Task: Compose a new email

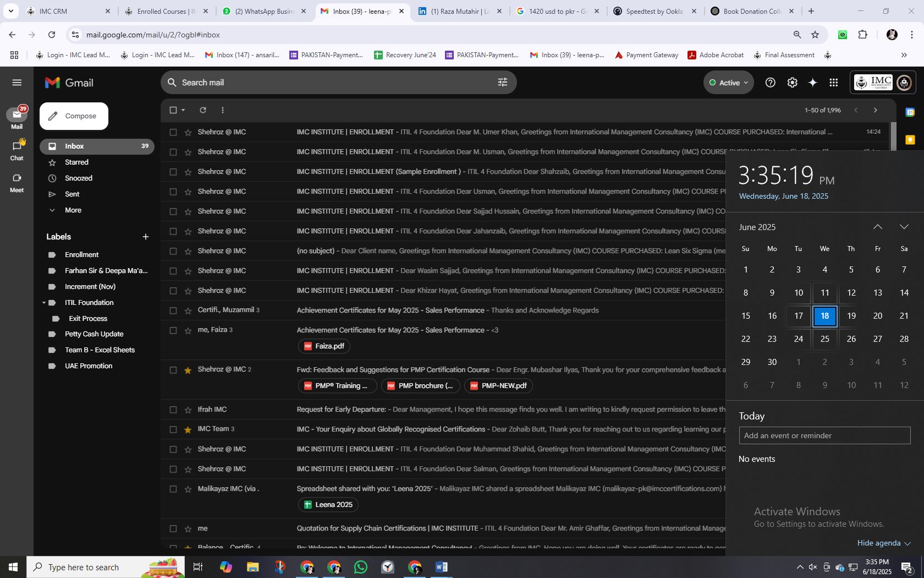Action: tap(74, 116)
